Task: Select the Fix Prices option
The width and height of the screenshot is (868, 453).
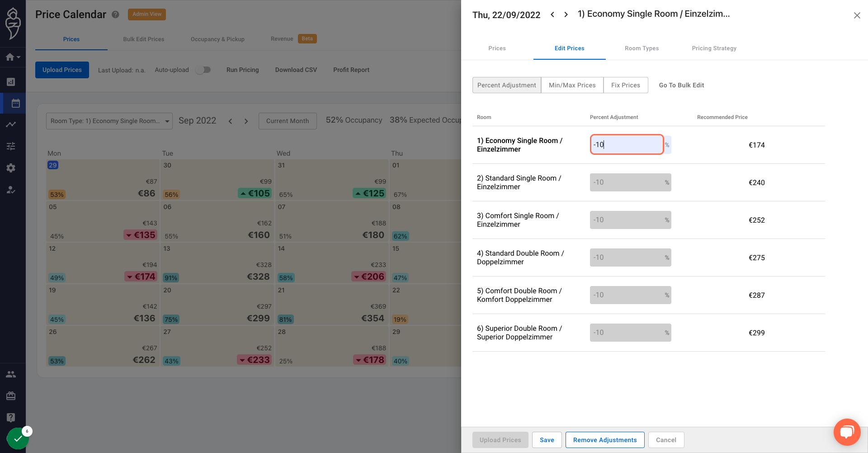Action: coord(626,85)
